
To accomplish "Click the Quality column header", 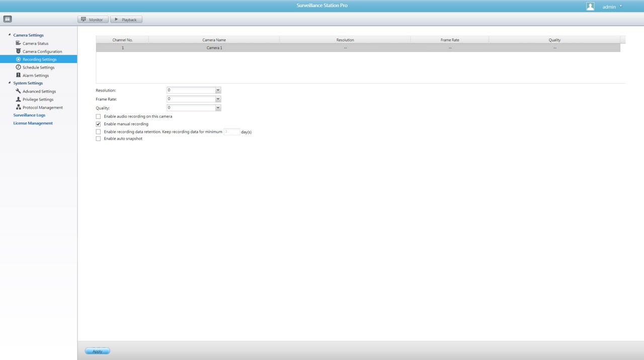I will pos(554,40).
